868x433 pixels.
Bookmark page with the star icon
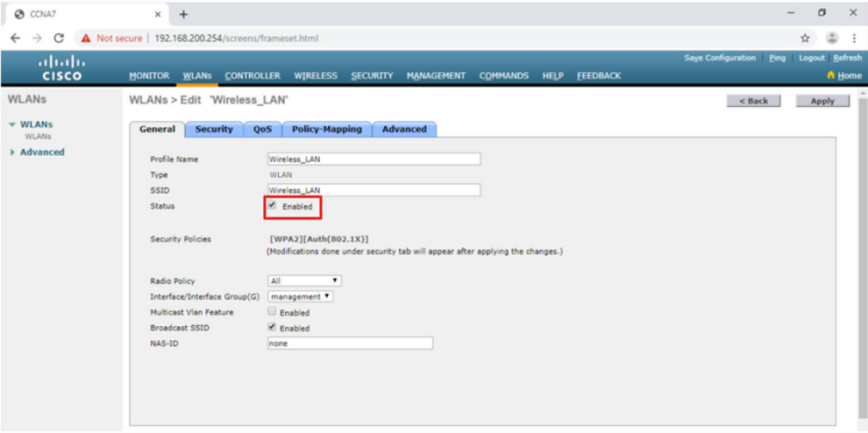[805, 39]
